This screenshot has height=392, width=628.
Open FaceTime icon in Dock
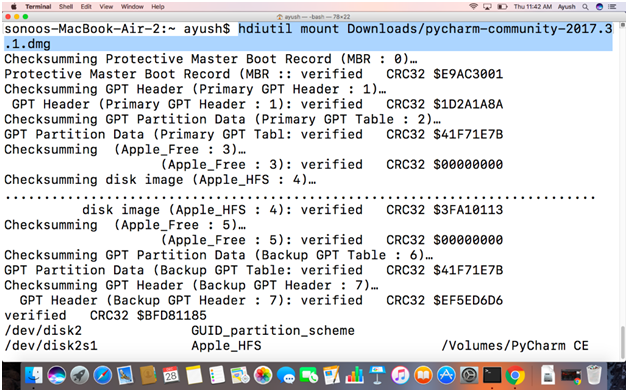tap(309, 375)
